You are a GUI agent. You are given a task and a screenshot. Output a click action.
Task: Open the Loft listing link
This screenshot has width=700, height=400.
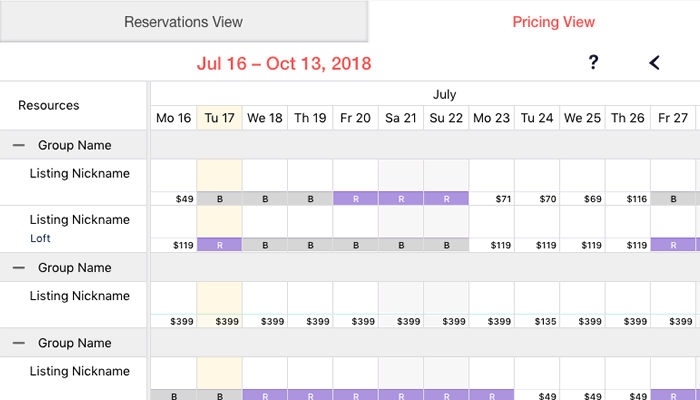(40, 238)
